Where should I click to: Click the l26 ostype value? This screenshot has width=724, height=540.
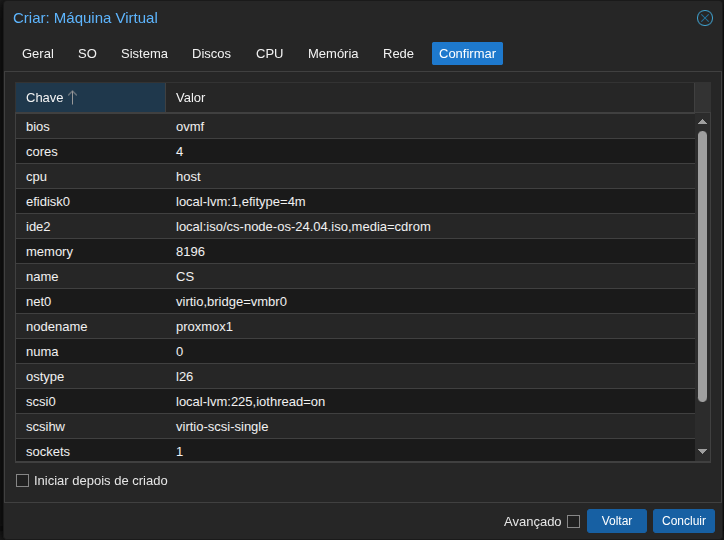coord(184,377)
